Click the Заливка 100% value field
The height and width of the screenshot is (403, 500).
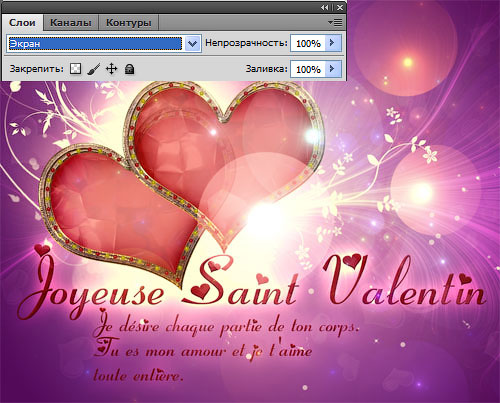click(x=308, y=69)
